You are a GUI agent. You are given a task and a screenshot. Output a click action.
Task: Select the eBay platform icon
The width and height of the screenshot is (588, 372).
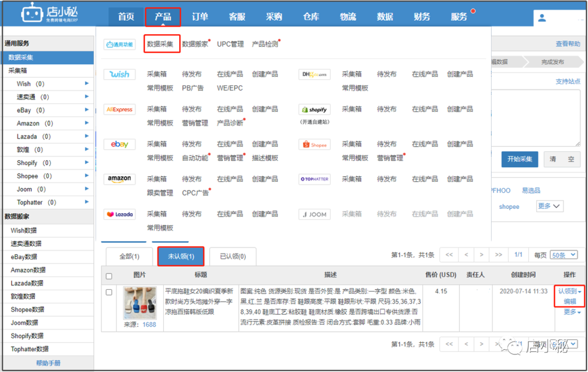tap(119, 144)
